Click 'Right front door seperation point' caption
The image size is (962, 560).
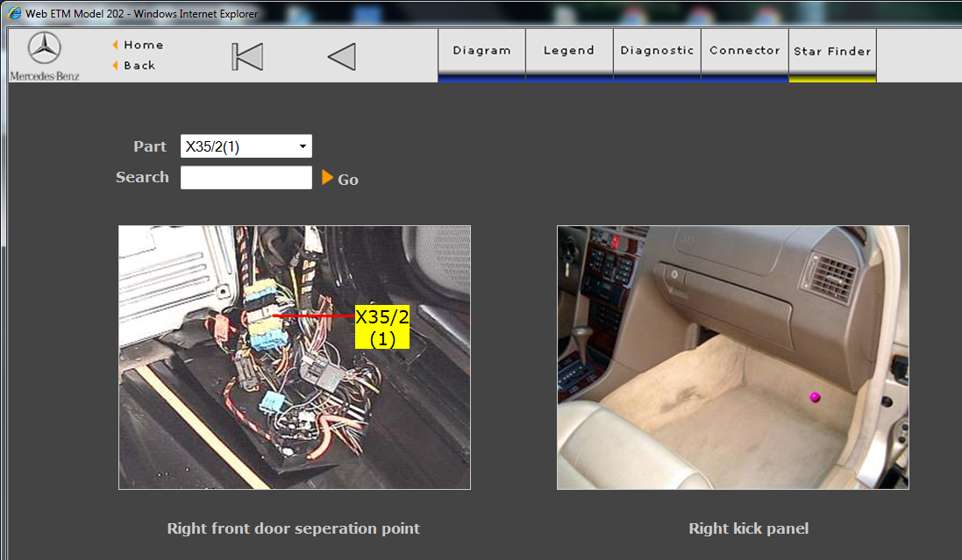pos(293,528)
